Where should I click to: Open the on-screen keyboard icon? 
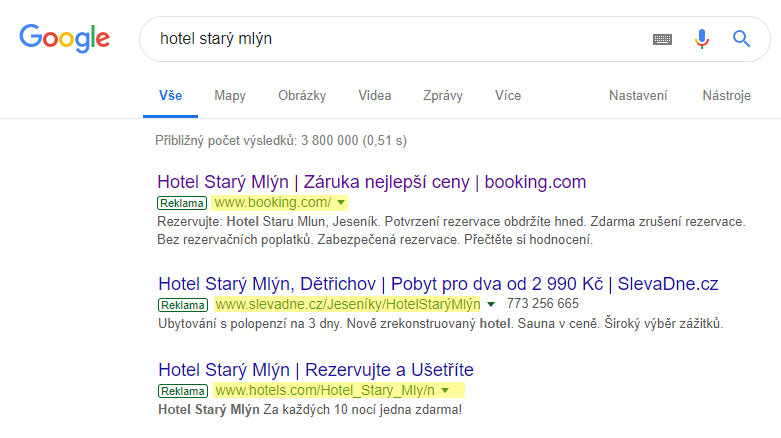click(x=662, y=39)
